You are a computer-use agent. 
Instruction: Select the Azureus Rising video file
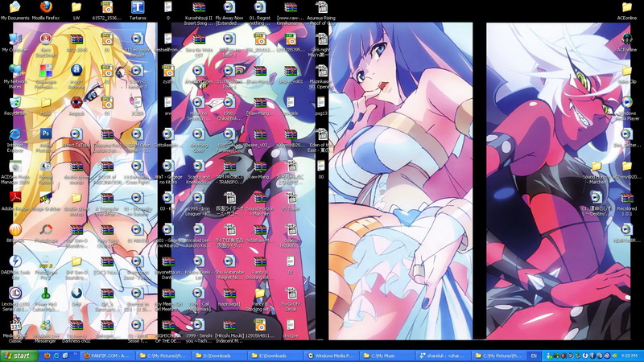tap(321, 13)
